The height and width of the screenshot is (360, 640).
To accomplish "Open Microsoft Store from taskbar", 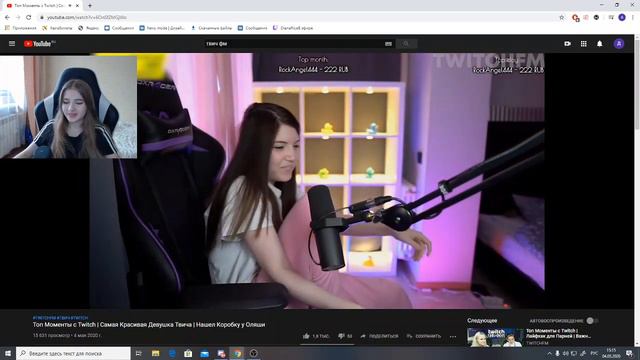I will click(188, 353).
